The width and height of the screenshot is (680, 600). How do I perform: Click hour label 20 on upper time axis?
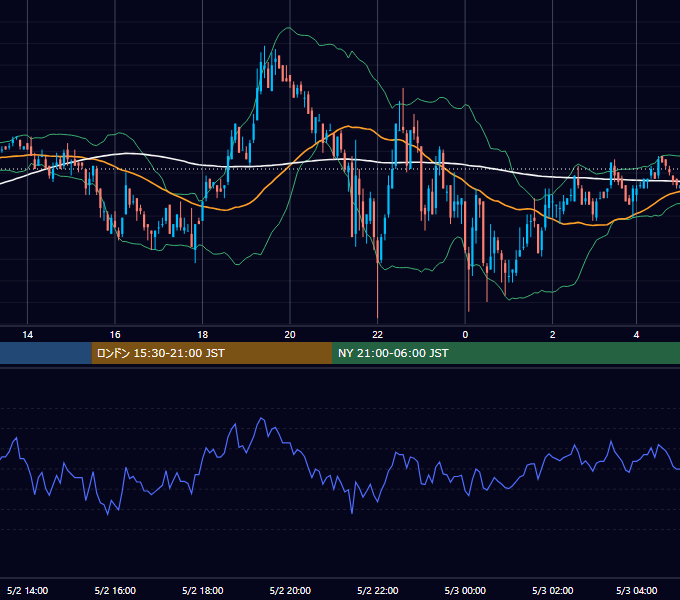[x=290, y=335]
